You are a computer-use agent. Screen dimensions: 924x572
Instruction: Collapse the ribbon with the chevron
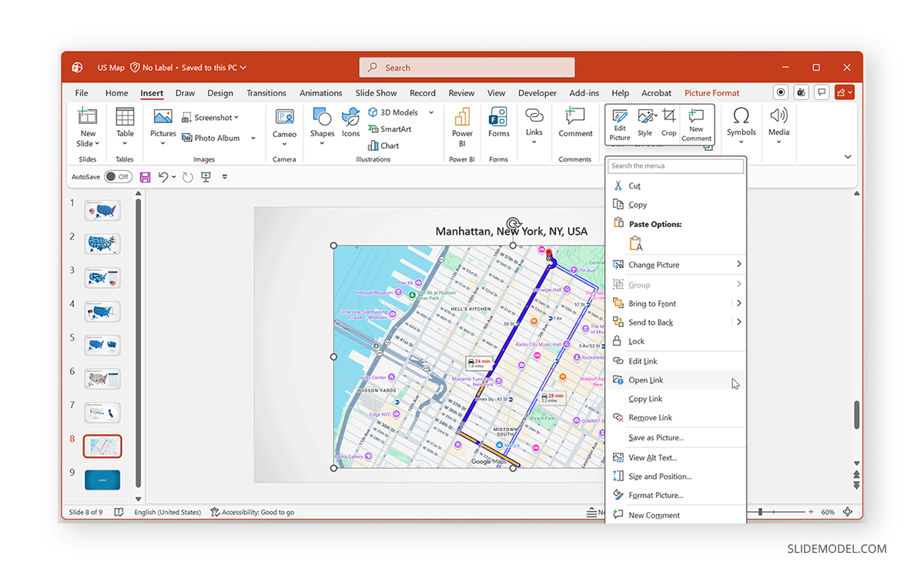(848, 157)
